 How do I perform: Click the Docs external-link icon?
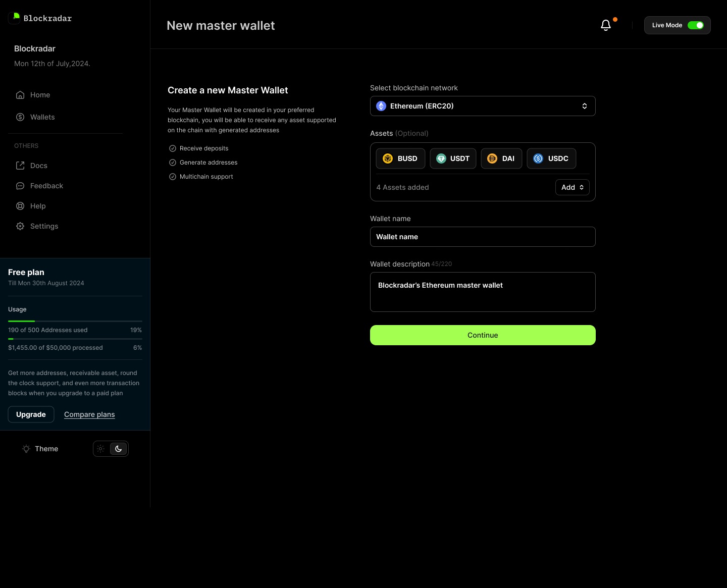point(20,166)
